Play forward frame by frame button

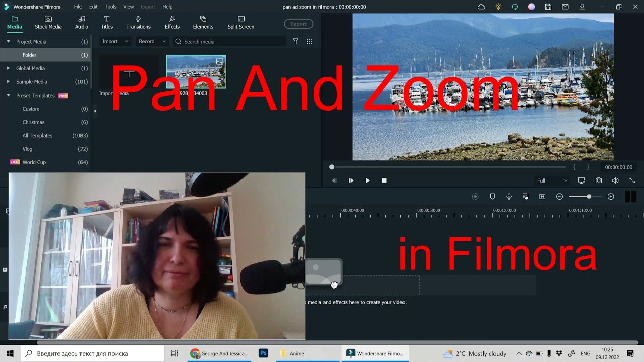pyautogui.click(x=351, y=180)
